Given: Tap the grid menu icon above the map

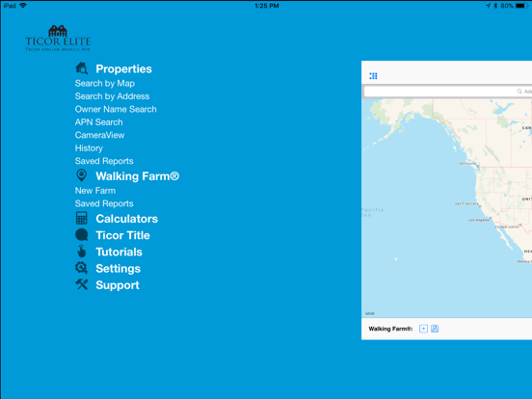Looking at the screenshot, I should tap(373, 76).
